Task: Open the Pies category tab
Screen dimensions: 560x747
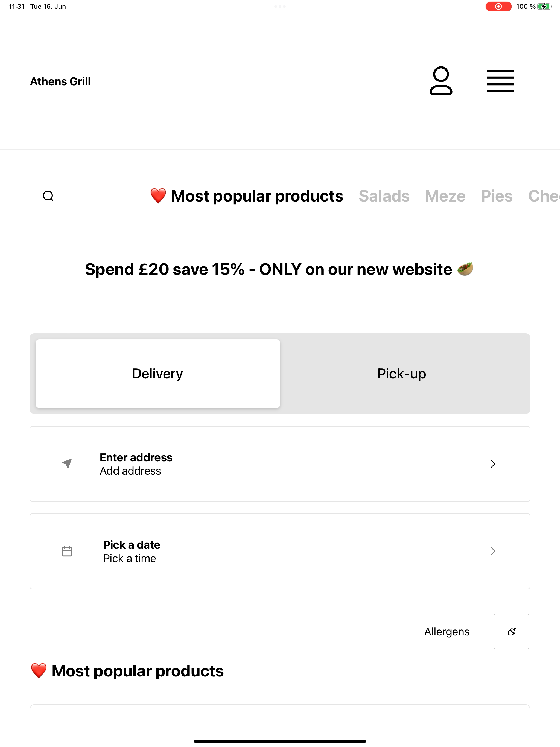Action: coord(497,196)
